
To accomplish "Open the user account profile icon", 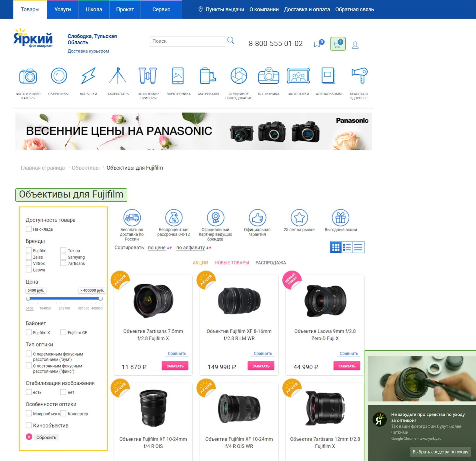I will click(x=355, y=45).
